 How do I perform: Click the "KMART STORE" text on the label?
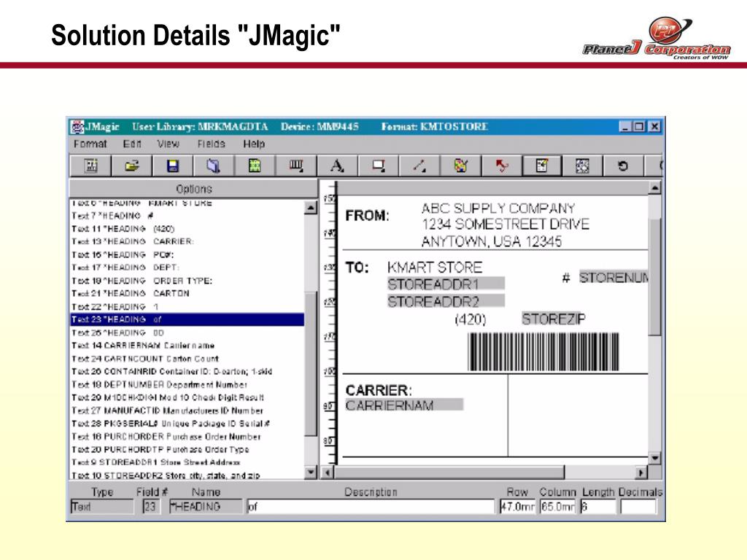click(435, 267)
